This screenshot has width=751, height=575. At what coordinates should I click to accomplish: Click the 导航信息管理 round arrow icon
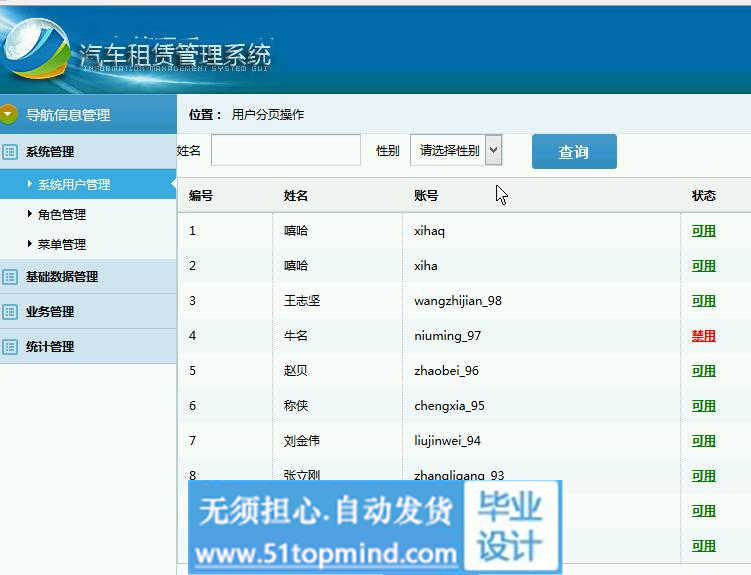coord(10,115)
